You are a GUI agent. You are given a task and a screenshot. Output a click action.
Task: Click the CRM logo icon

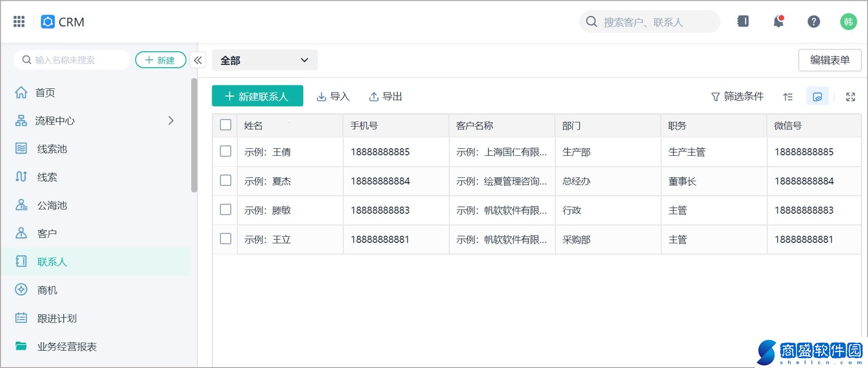click(47, 22)
